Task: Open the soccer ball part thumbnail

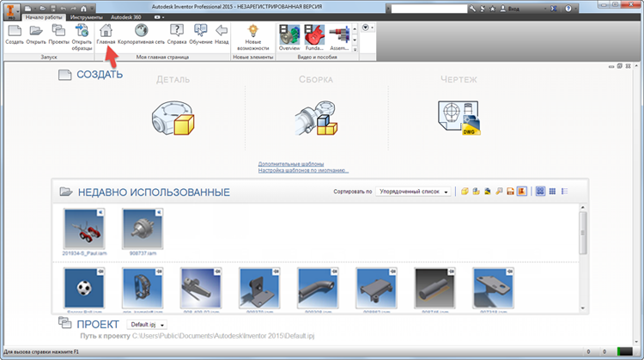Action: coord(84,289)
